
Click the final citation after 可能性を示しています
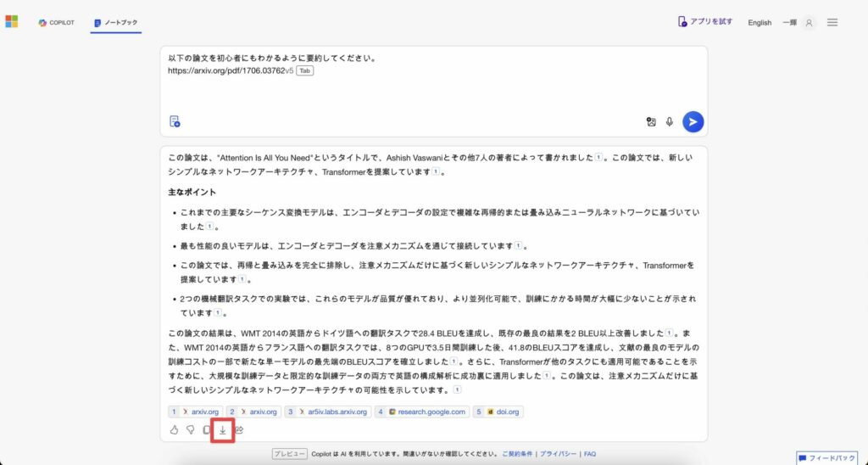[x=457, y=389]
